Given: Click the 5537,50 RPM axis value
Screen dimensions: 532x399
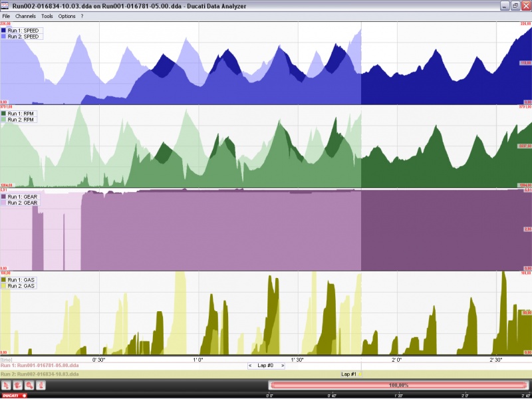Looking at the screenshot, I should (525, 146).
